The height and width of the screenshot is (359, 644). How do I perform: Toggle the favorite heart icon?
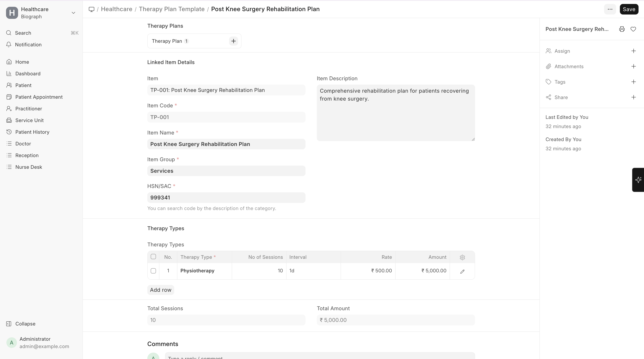633,29
